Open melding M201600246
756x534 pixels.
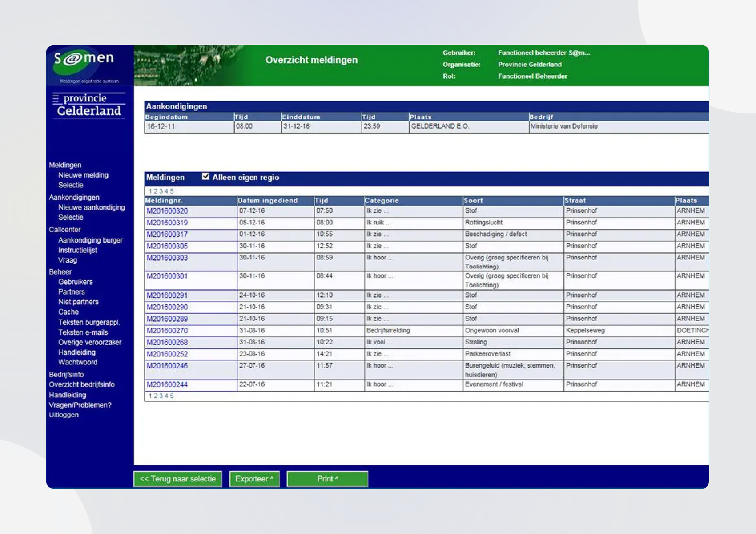point(167,366)
